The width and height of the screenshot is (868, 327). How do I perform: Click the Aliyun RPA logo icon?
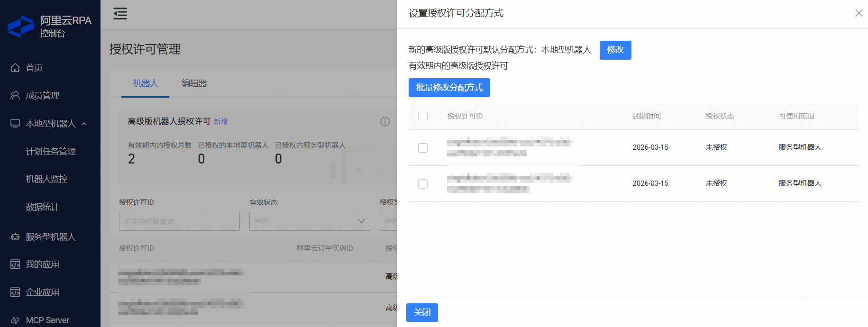[x=21, y=27]
